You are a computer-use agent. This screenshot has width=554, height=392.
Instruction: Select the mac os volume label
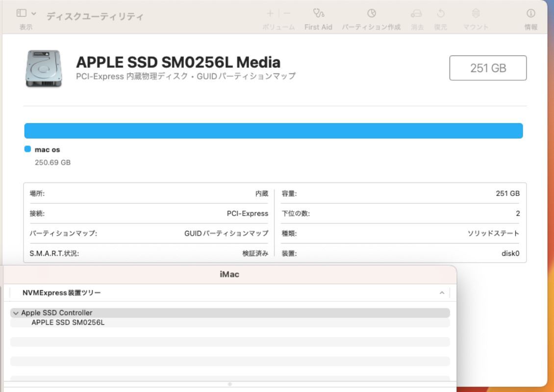(48, 150)
